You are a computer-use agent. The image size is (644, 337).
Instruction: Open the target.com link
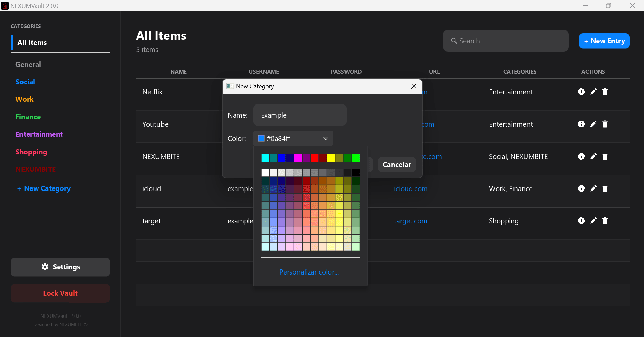tap(410, 221)
